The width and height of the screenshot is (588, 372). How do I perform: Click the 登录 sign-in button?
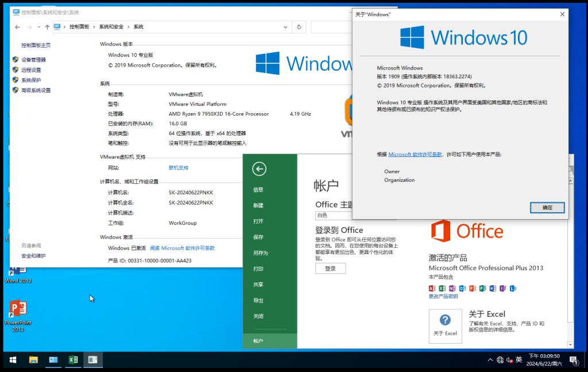[330, 269]
